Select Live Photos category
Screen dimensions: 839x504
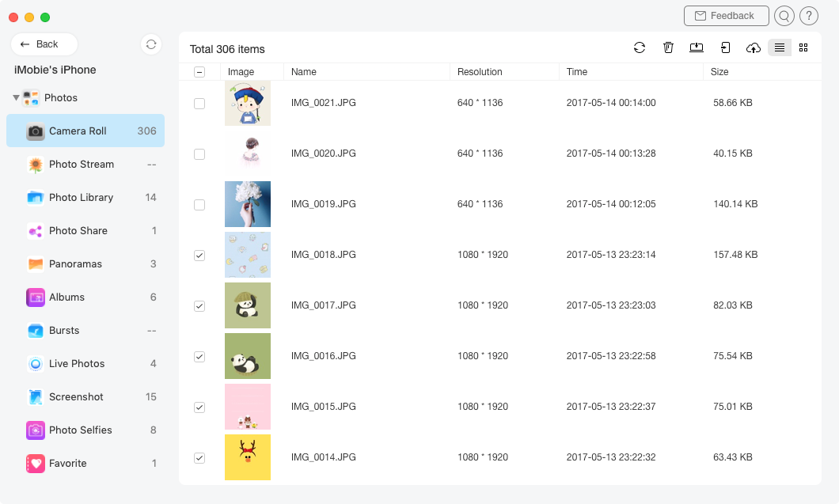coord(77,364)
